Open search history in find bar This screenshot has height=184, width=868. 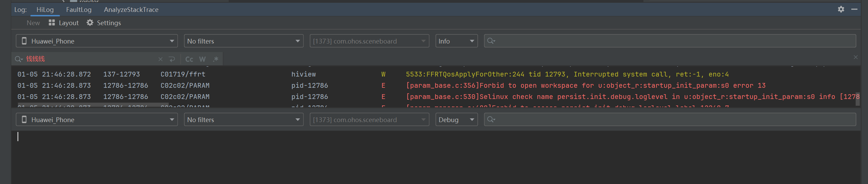point(19,59)
